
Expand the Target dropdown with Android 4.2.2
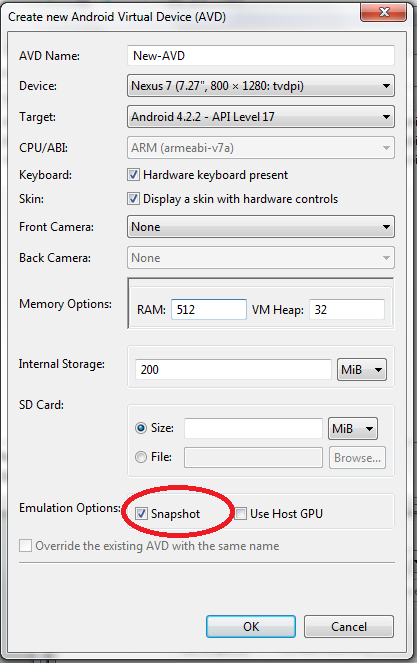coord(261,117)
